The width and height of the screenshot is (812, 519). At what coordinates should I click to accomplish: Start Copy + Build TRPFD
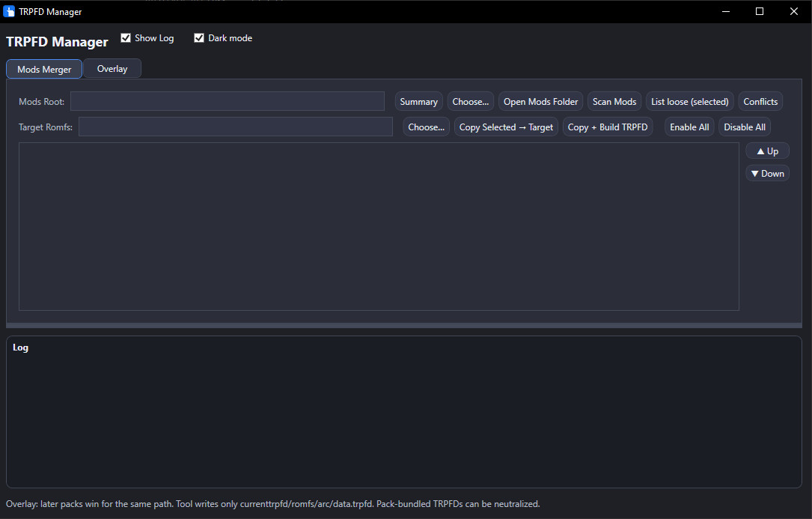coord(607,127)
